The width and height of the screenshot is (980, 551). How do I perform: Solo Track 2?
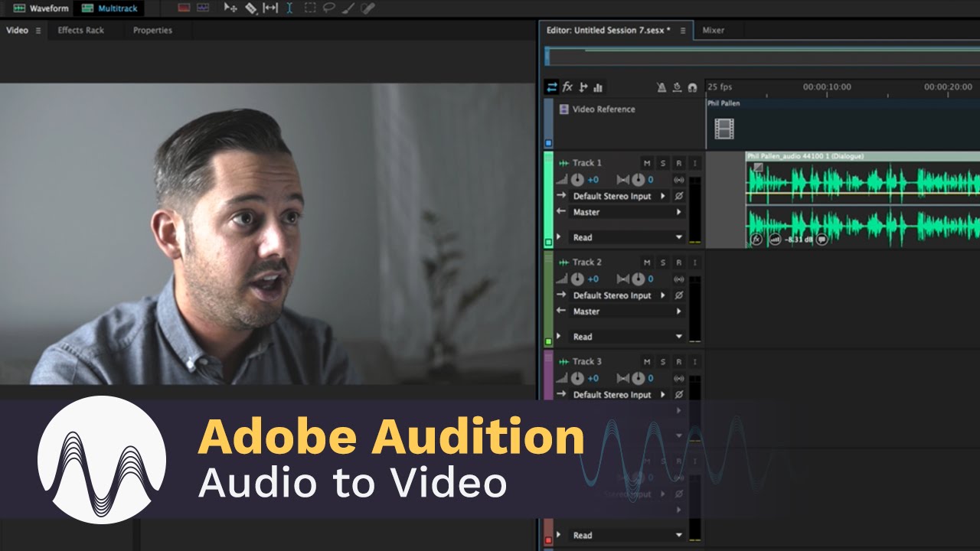click(663, 262)
